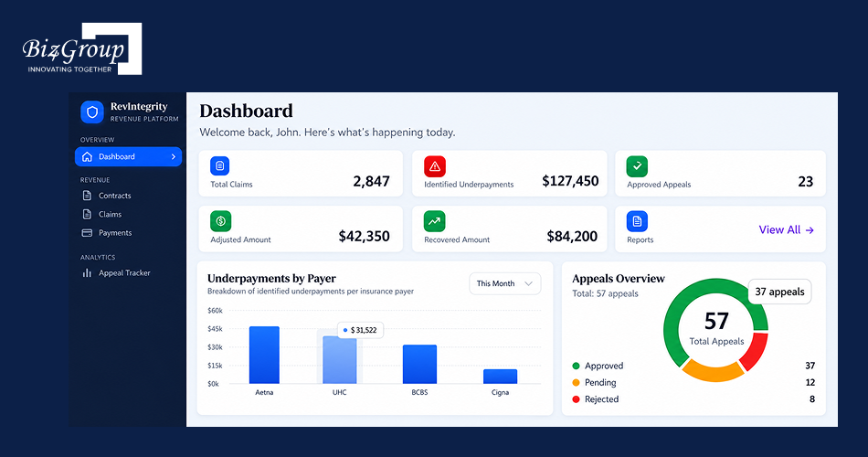Click the green Approved legend dot

point(576,366)
